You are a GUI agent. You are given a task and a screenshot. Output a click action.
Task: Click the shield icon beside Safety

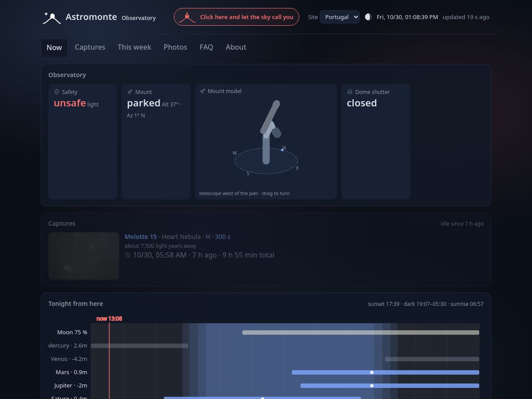click(x=57, y=92)
